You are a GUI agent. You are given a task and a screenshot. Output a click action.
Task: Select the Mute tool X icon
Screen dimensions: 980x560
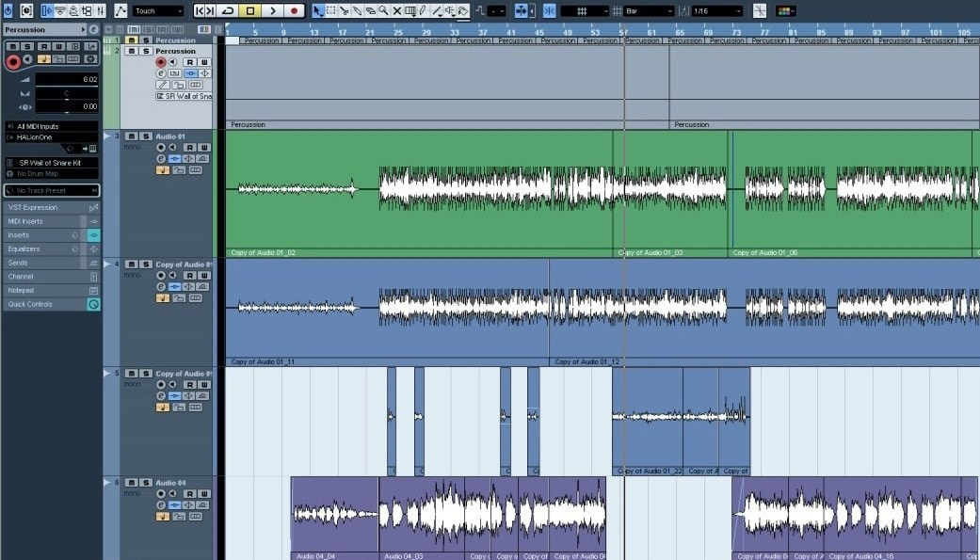[x=396, y=10]
